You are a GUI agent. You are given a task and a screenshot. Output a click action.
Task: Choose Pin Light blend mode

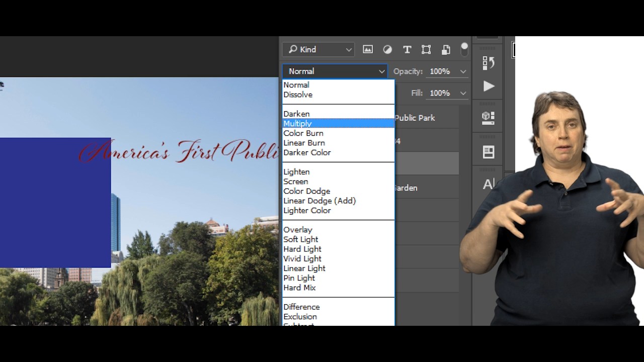tap(338, 278)
